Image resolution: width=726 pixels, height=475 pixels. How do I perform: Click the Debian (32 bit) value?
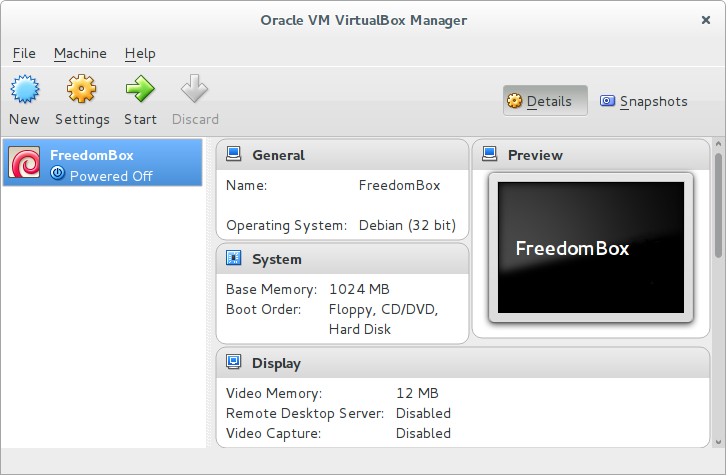coord(407,225)
